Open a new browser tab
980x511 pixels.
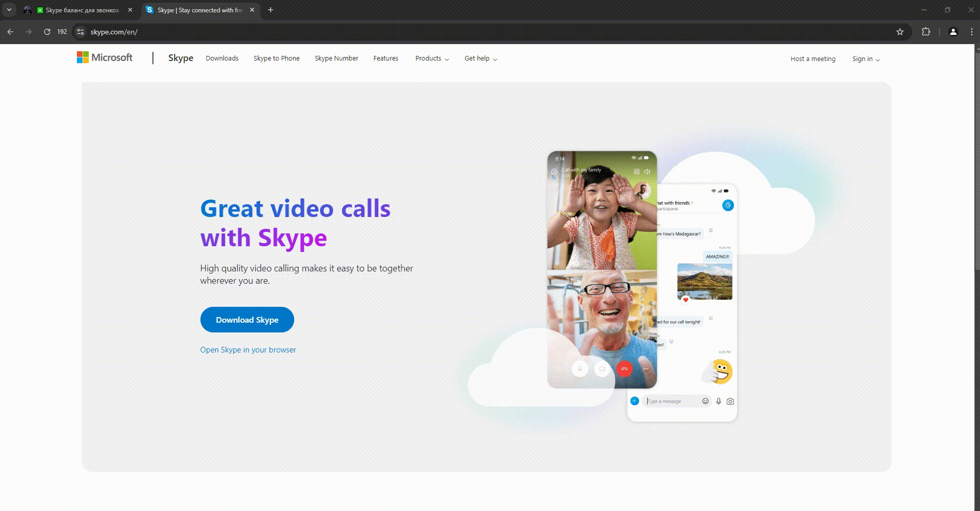[271, 10]
